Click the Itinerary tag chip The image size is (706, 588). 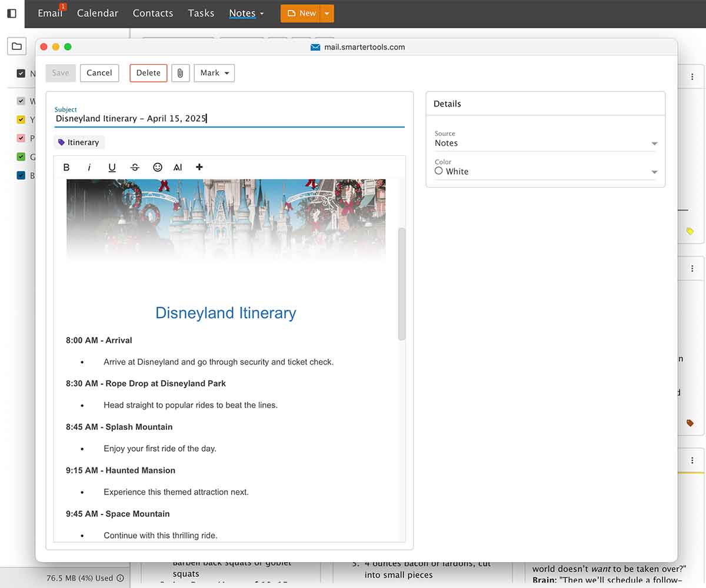79,142
